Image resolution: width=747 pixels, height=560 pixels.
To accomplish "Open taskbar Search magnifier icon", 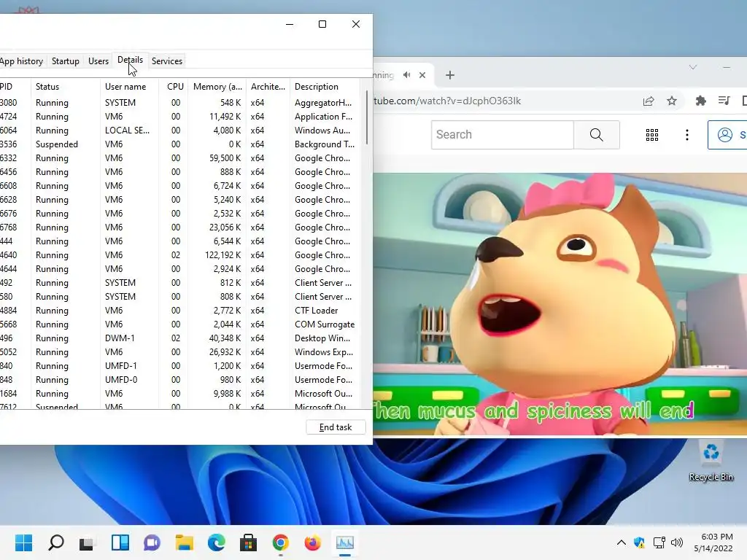I will click(55, 542).
